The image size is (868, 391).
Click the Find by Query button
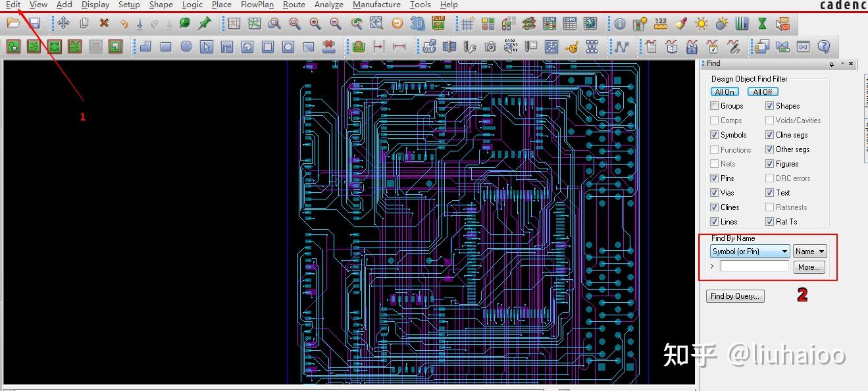[734, 296]
